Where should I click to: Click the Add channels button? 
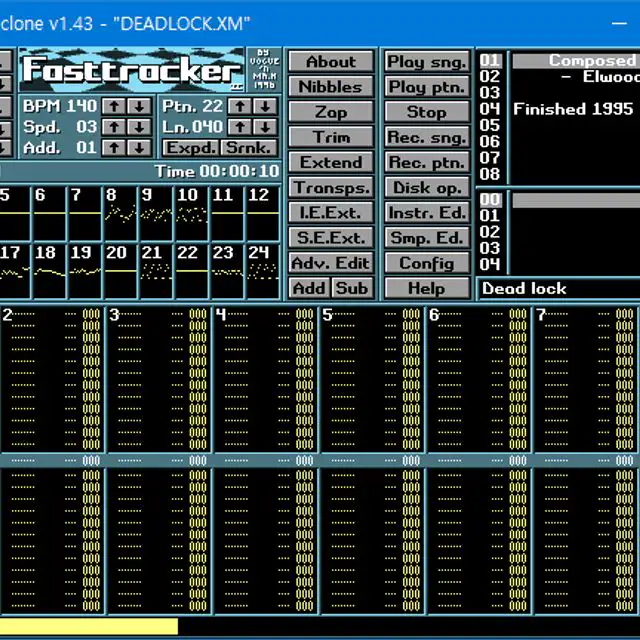point(309,288)
